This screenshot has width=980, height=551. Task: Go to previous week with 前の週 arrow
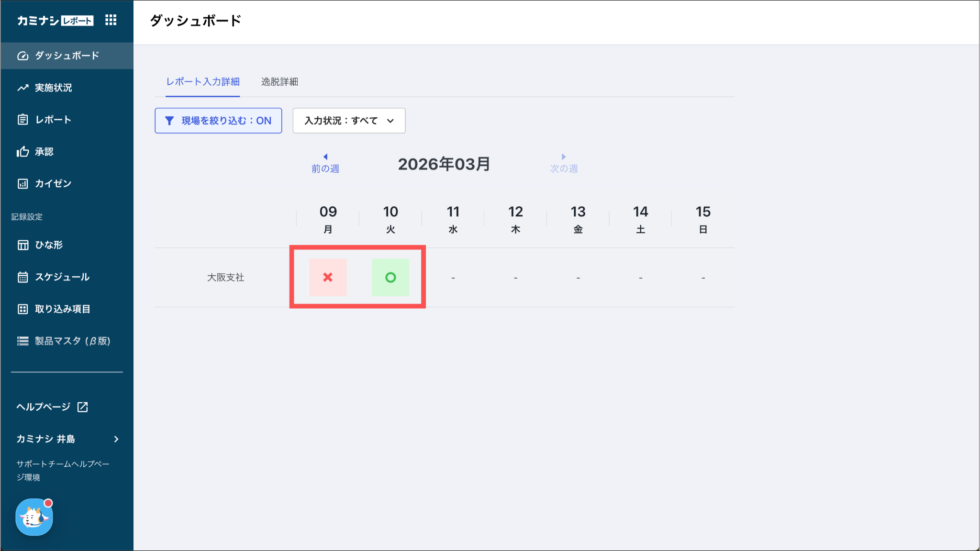325,163
